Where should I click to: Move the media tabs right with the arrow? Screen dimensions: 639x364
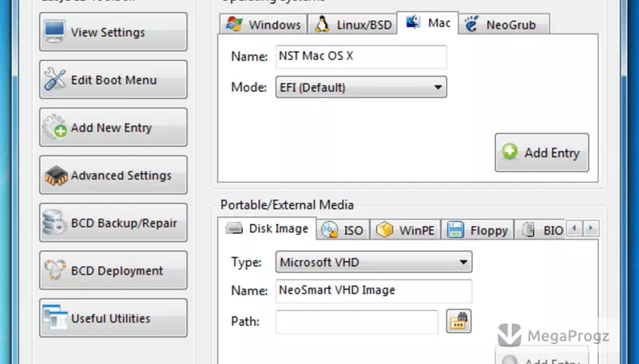[x=591, y=228]
